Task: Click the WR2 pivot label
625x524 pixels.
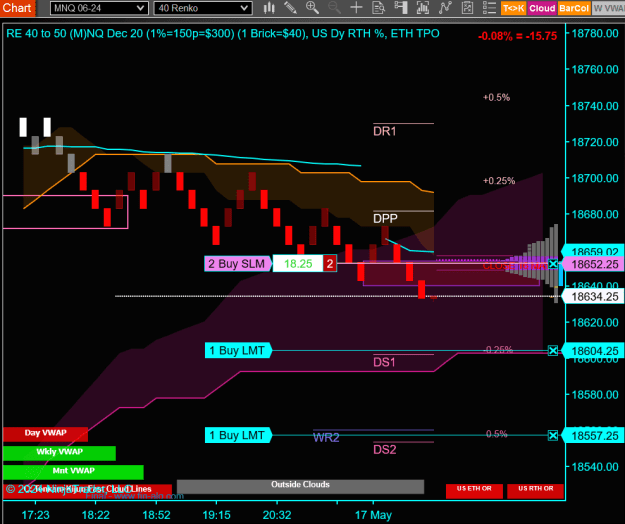Action: coord(326,438)
